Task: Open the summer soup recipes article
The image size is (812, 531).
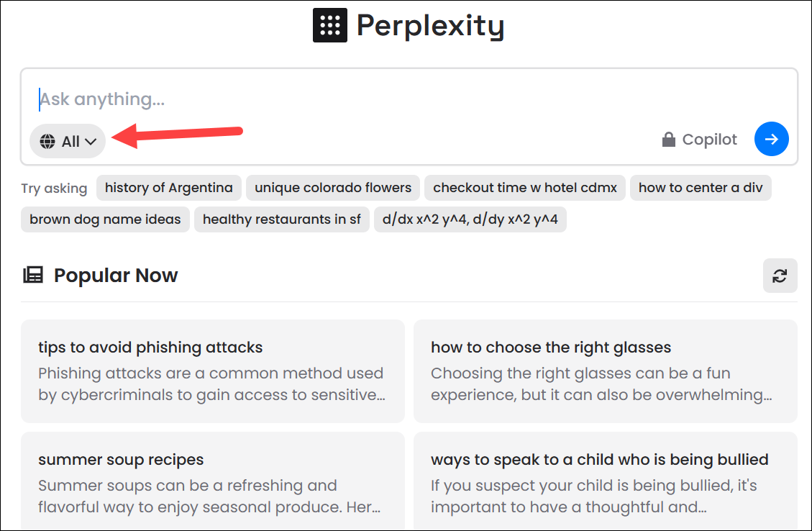Action: (213, 482)
